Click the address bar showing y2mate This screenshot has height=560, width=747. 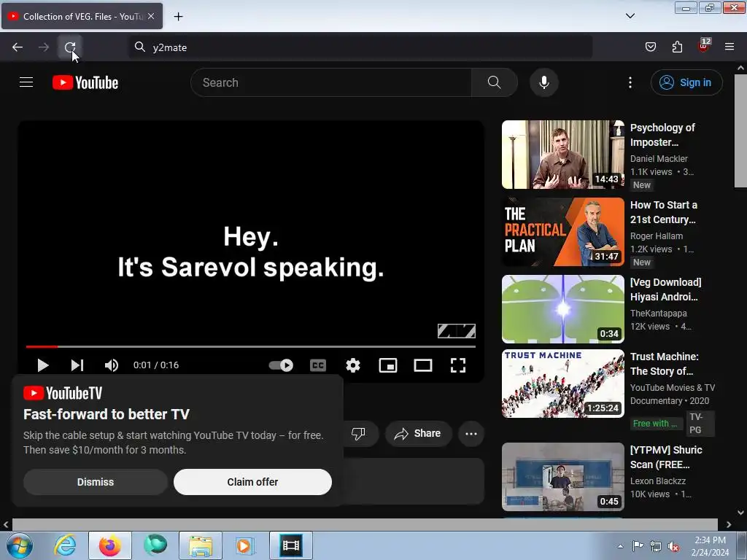(x=360, y=47)
